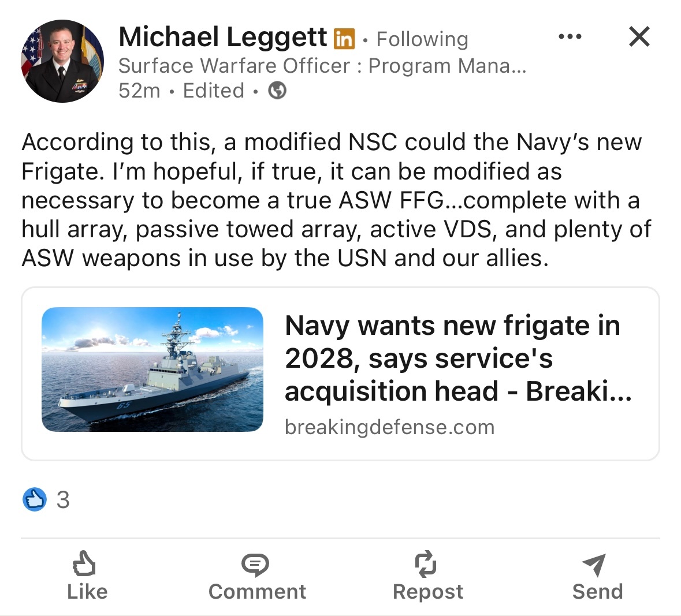Tap the Comment speech bubble icon
The width and height of the screenshot is (681, 616).
click(x=255, y=563)
